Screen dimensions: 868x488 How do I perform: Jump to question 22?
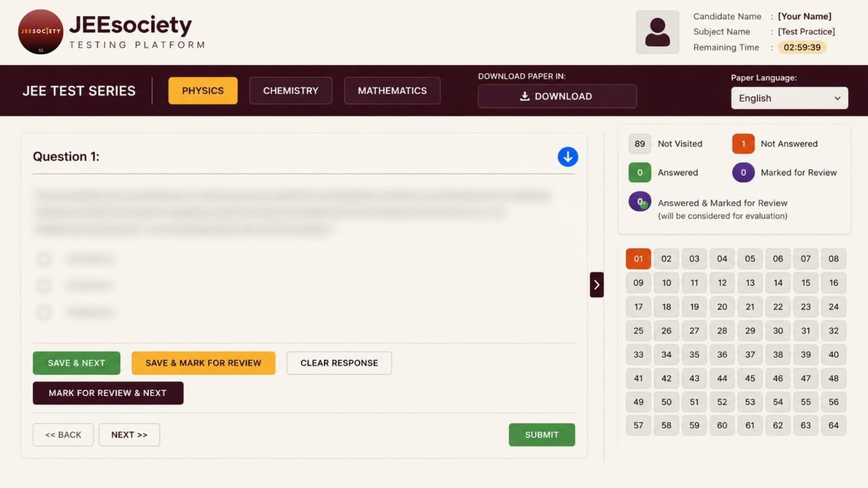coord(778,307)
